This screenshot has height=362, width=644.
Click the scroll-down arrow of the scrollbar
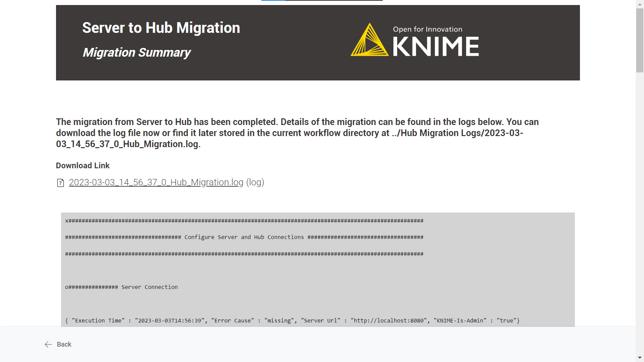point(640,358)
